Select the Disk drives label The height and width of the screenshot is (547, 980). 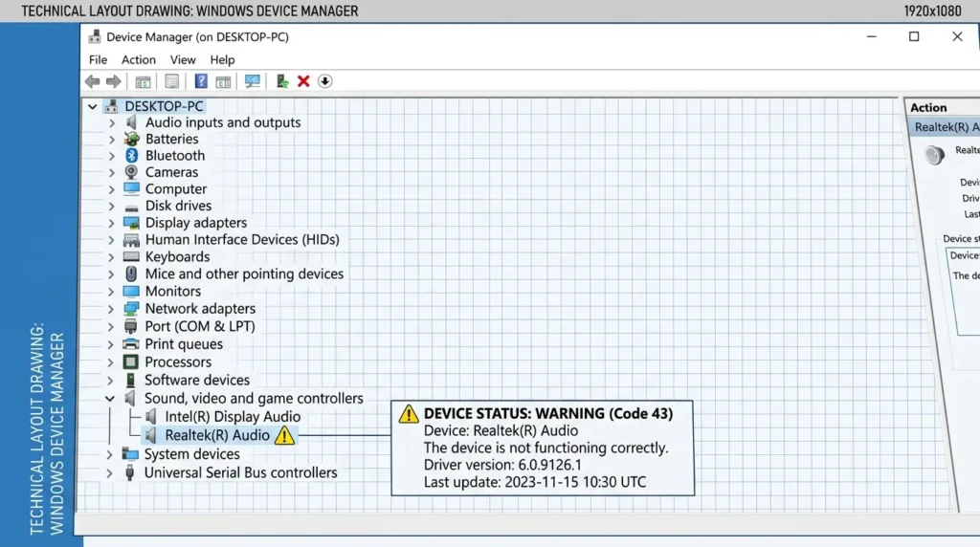(x=178, y=206)
